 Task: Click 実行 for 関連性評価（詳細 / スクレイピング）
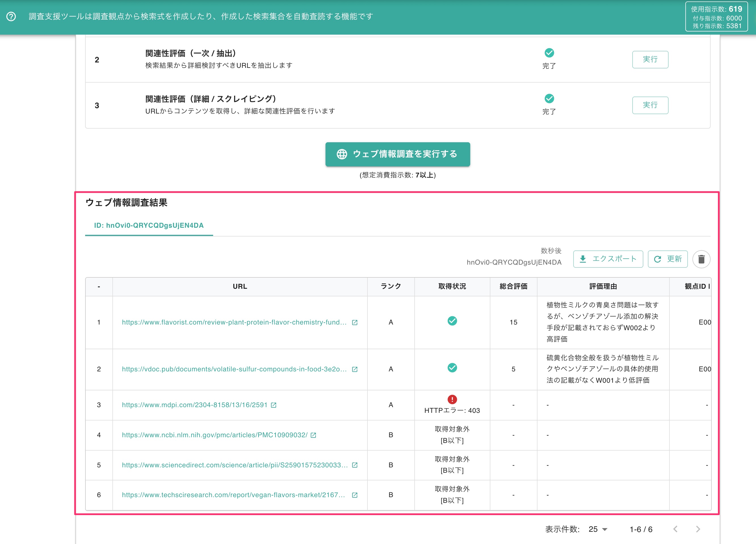tap(650, 105)
